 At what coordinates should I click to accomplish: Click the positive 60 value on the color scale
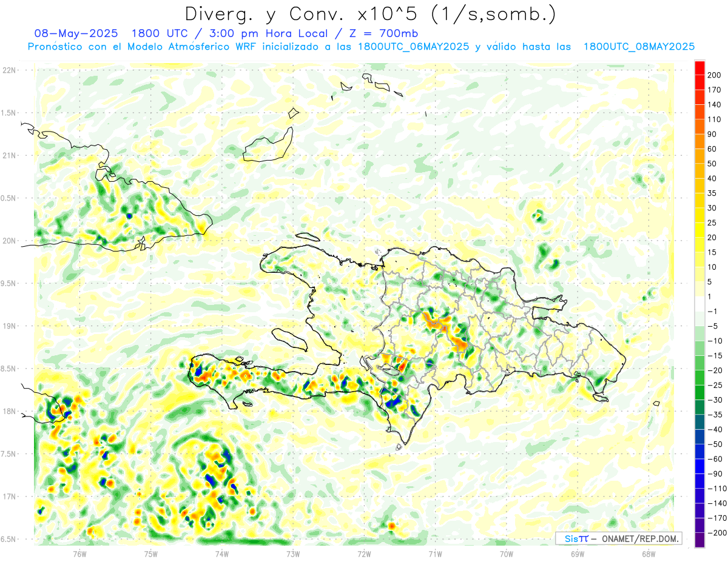[712, 149]
